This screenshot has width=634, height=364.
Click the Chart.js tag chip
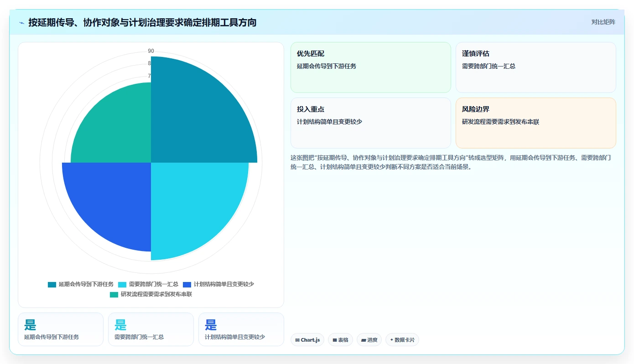(x=307, y=340)
